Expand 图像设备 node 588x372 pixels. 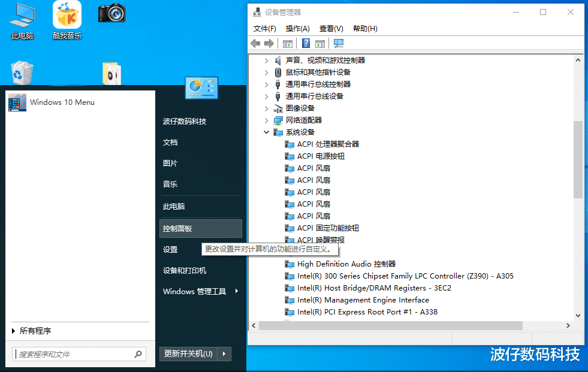pyautogui.click(x=266, y=108)
